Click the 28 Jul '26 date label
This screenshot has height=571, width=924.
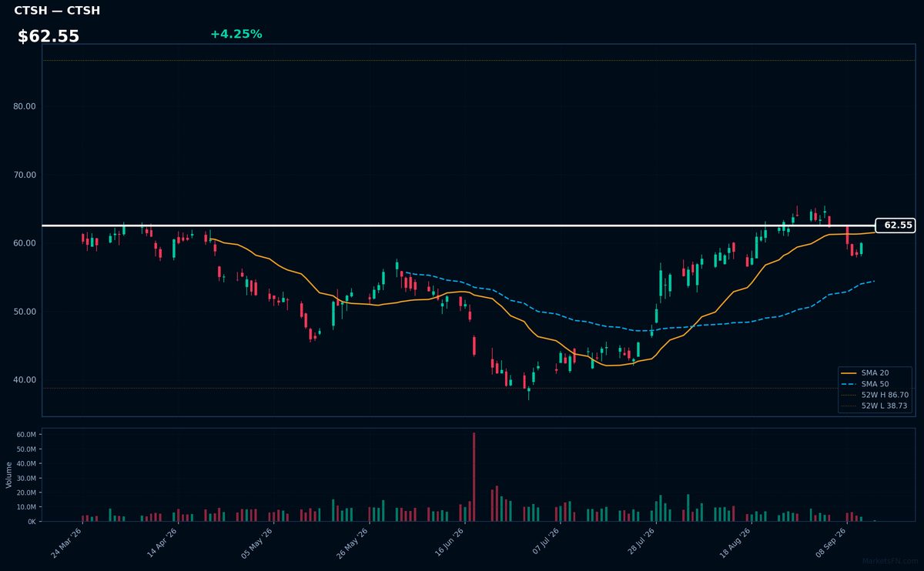click(640, 543)
